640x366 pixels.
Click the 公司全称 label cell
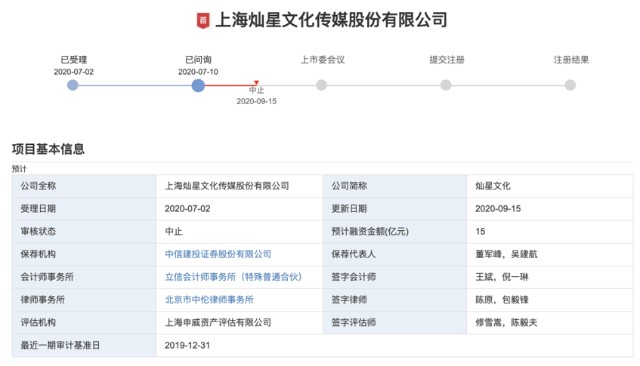click(x=84, y=186)
